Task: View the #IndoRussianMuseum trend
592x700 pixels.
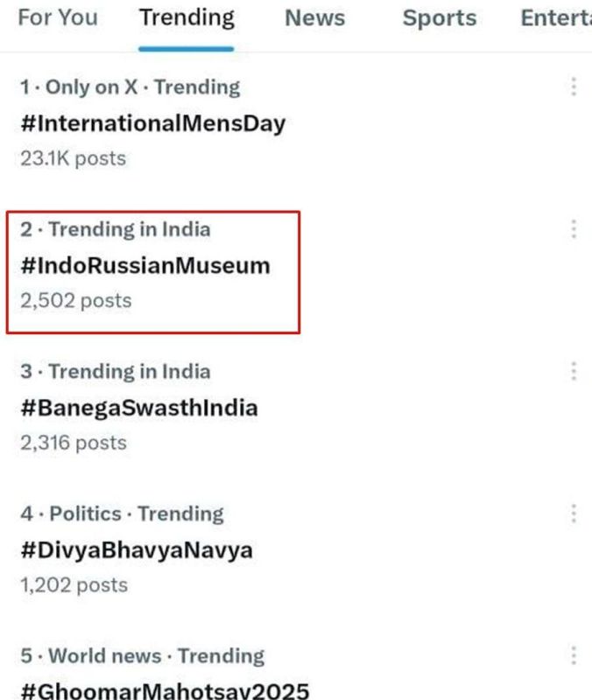Action: (145, 265)
